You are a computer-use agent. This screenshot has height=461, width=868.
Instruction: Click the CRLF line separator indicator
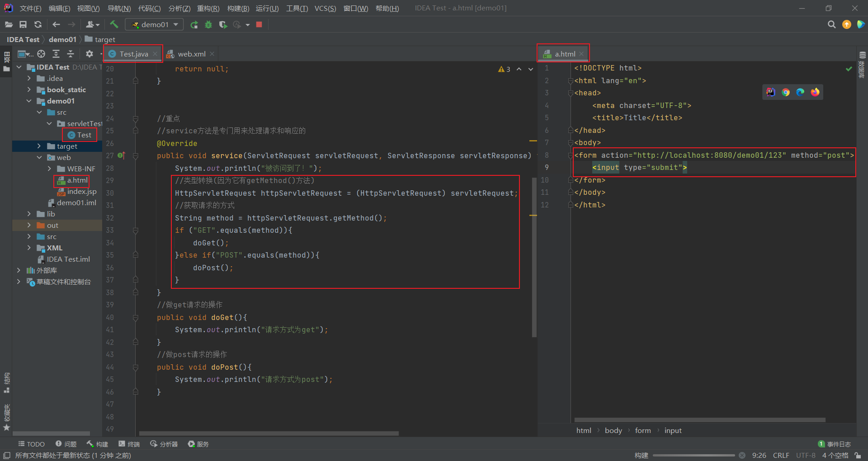click(781, 455)
